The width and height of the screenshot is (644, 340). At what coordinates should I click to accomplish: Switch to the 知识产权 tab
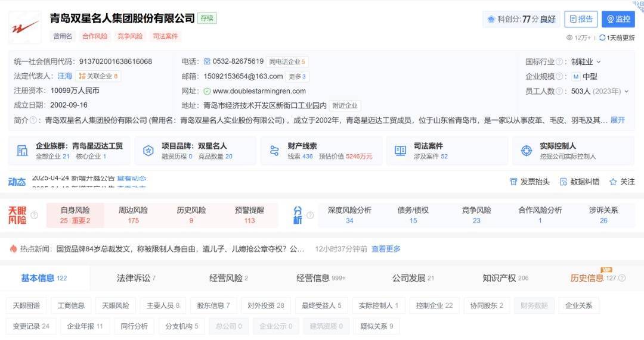tap(506, 278)
